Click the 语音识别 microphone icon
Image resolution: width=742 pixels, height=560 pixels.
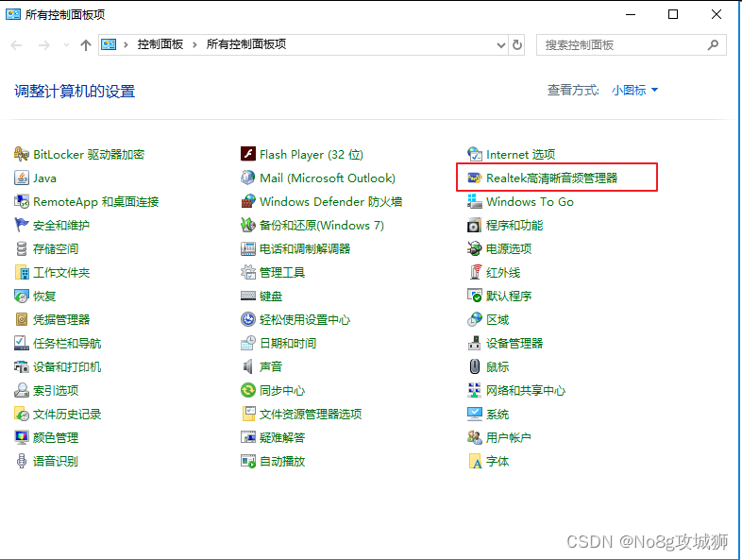pos(22,461)
